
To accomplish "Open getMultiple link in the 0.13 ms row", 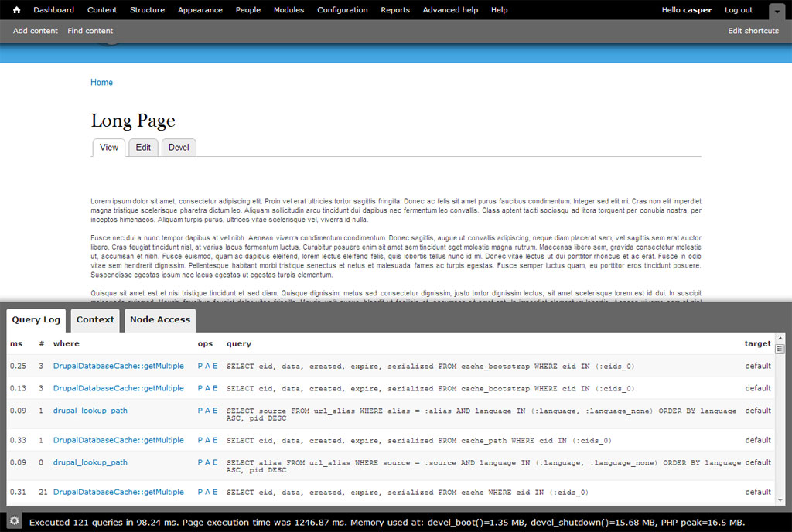I will pyautogui.click(x=118, y=388).
